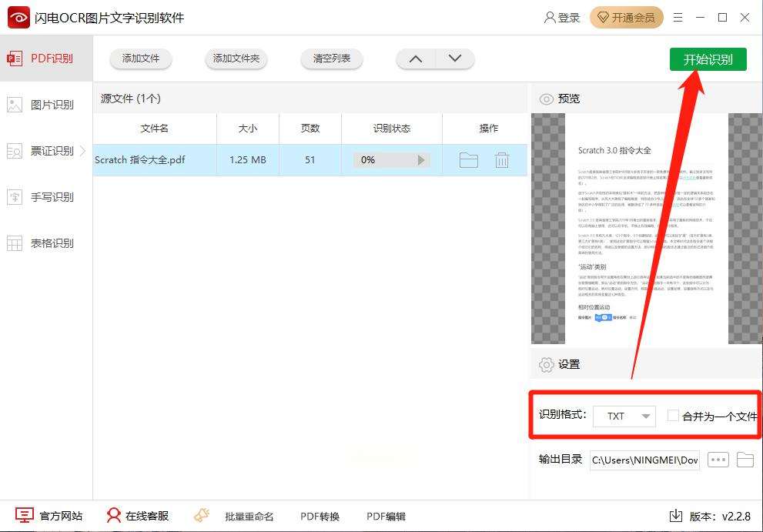This screenshot has width=763, height=532.
Task: Open the hamburger menu in title bar
Action: [678, 18]
